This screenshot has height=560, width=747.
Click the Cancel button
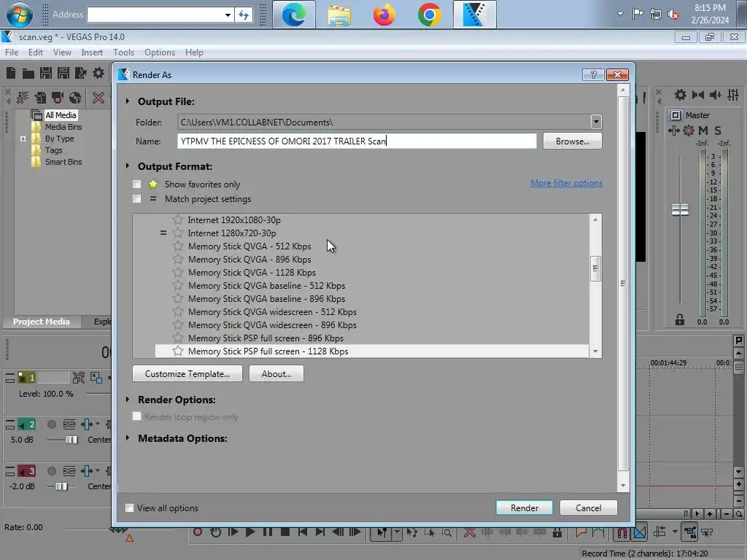pyautogui.click(x=589, y=507)
